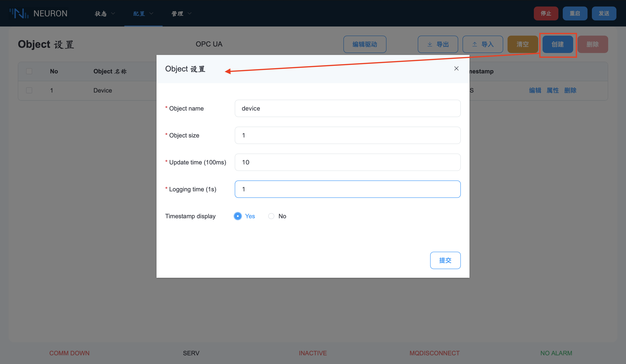Click the Object size input field

pyautogui.click(x=348, y=135)
